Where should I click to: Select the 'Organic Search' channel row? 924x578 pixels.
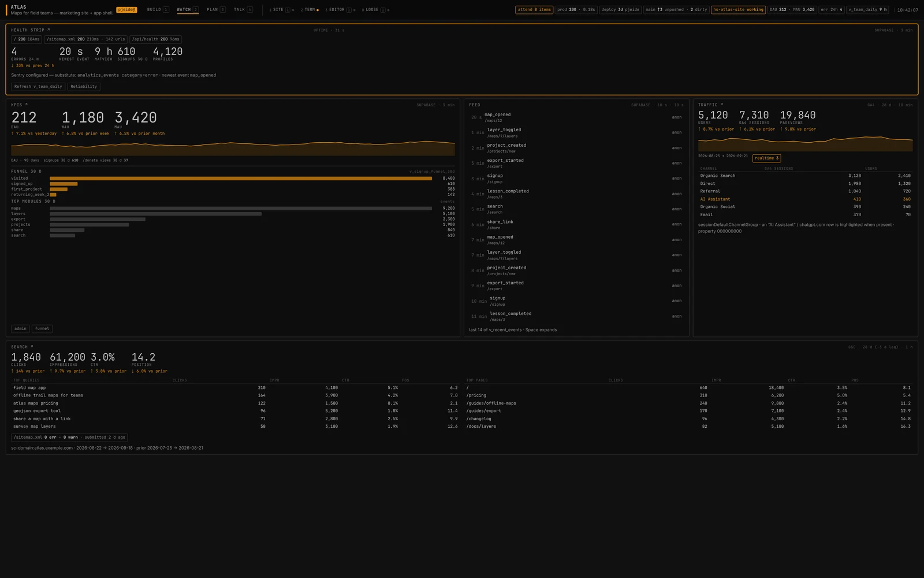(805, 176)
